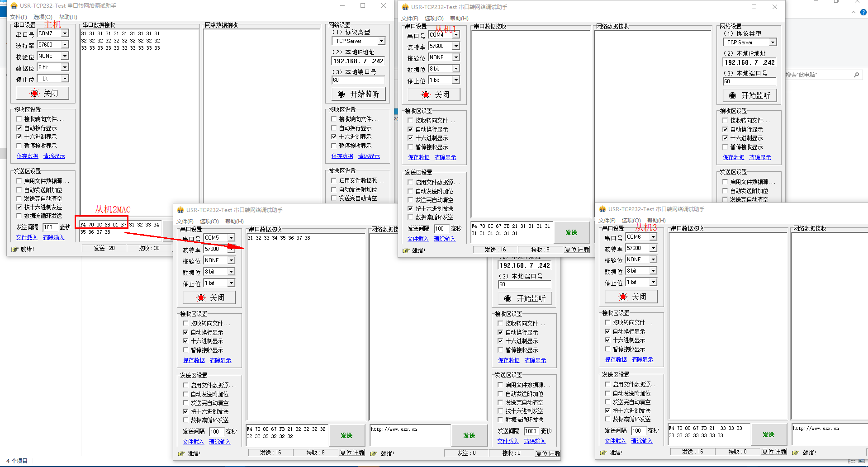This screenshot has width=868, height=467.
Task: Open 文件(F) menu in the COM7 window
Action: tap(18, 17)
